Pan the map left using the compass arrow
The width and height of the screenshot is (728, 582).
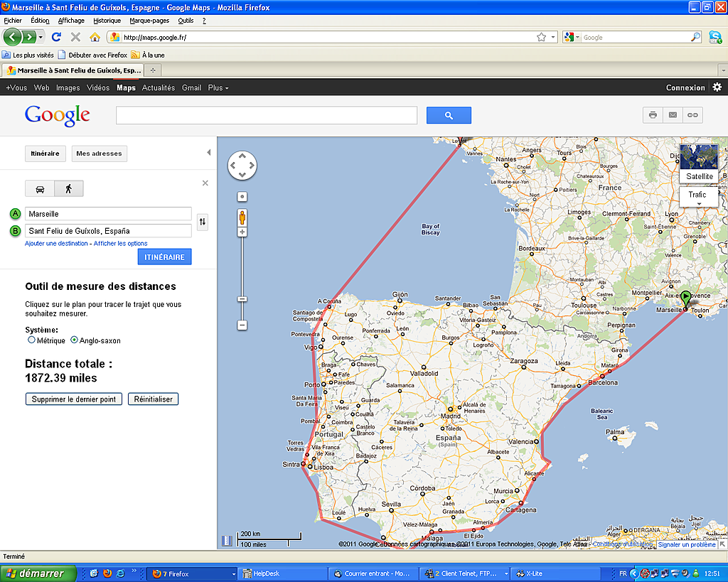pyautogui.click(x=233, y=166)
